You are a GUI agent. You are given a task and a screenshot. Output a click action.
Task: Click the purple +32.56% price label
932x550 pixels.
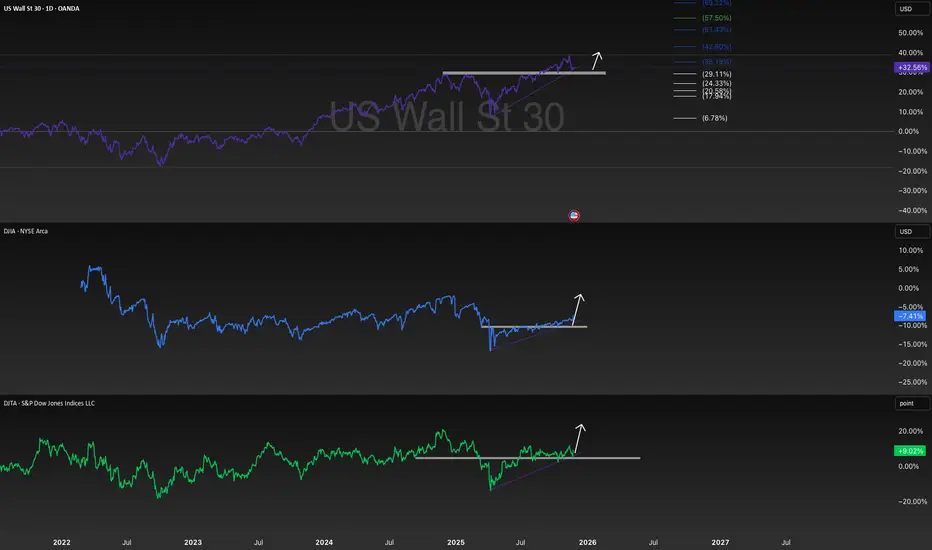pos(912,67)
